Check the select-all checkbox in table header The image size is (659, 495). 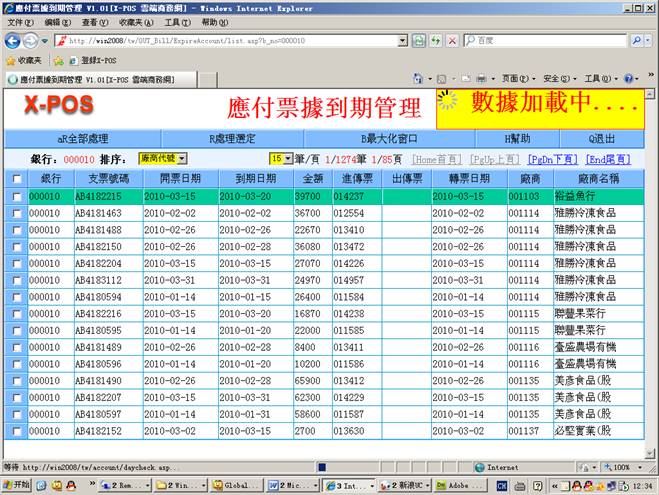tap(15, 178)
